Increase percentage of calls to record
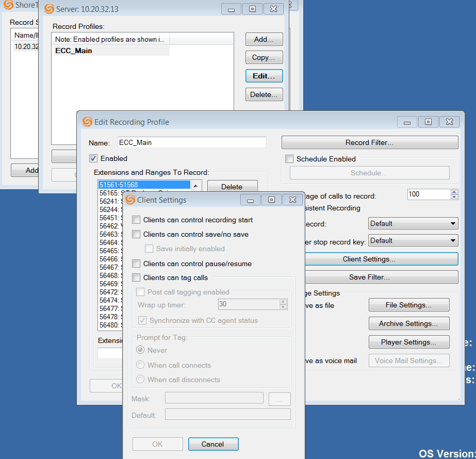Viewport: 476px width, 459px height. [x=454, y=192]
